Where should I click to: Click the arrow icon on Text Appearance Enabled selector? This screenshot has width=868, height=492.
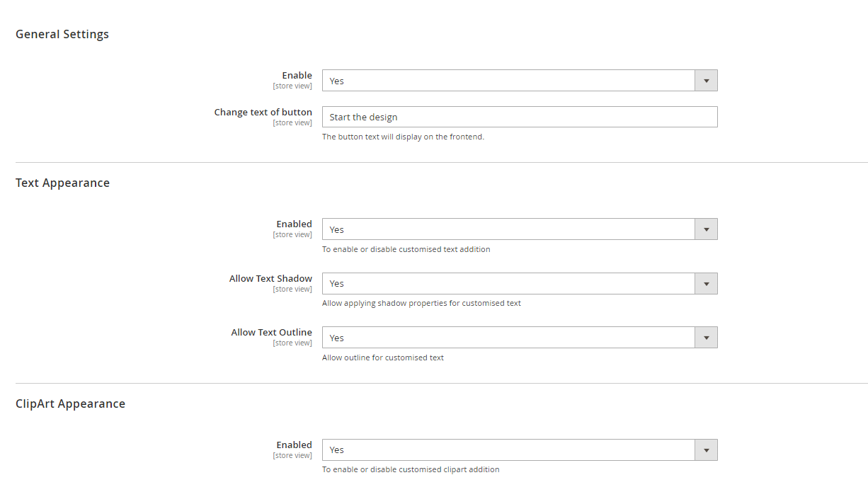(706, 229)
